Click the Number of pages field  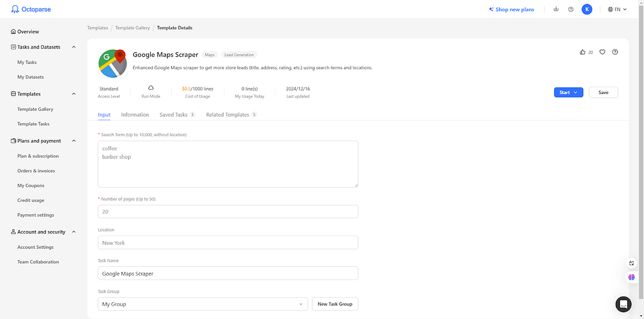pos(228,212)
